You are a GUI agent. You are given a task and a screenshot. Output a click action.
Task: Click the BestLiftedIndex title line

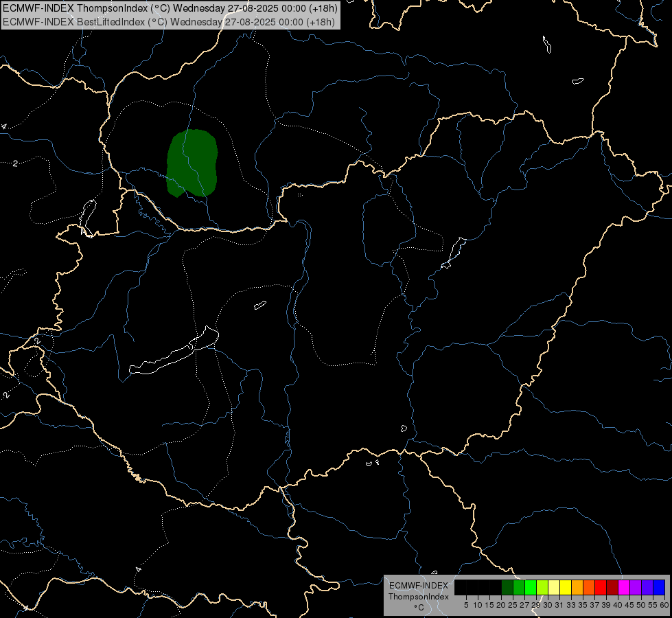point(169,21)
